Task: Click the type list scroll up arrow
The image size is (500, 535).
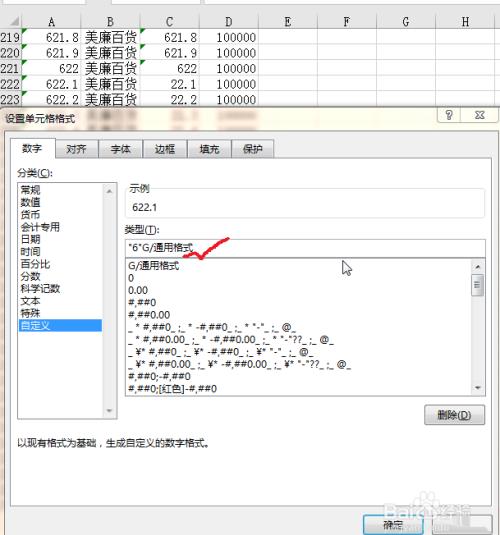Action: point(478,266)
